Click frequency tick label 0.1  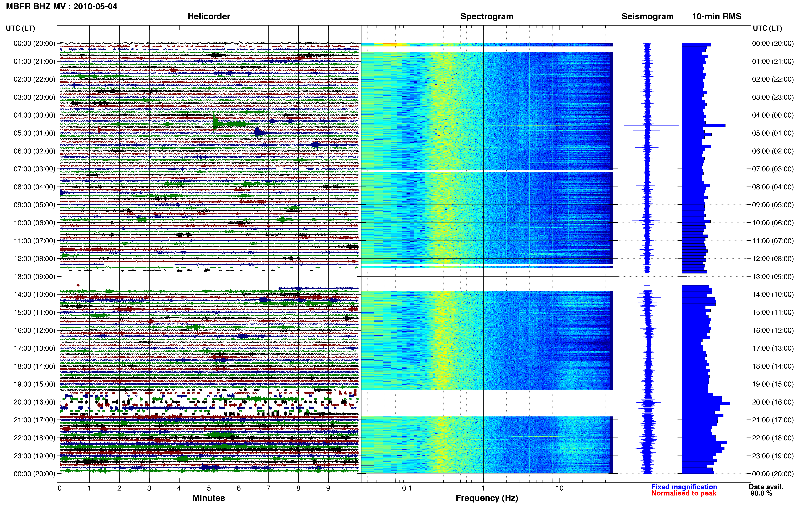tap(407, 488)
